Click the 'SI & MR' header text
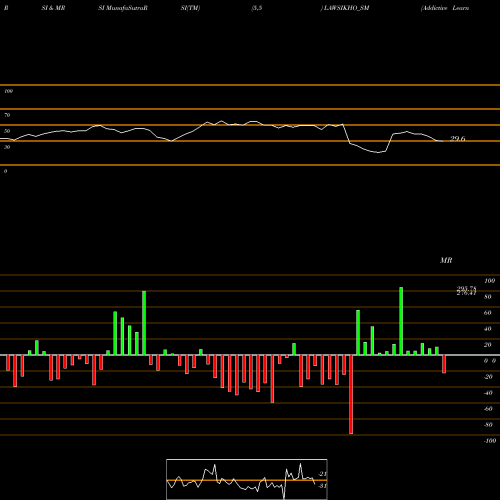500x500 pixels. (53, 8)
